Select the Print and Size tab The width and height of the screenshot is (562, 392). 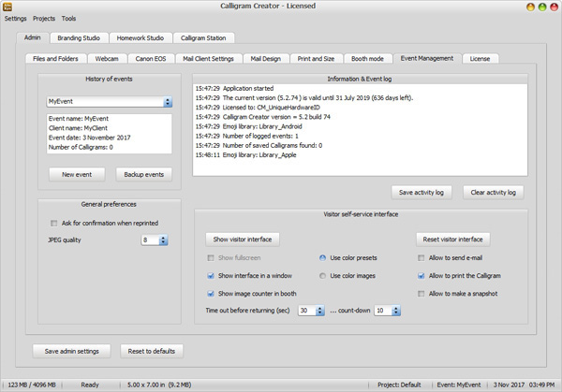(316, 58)
